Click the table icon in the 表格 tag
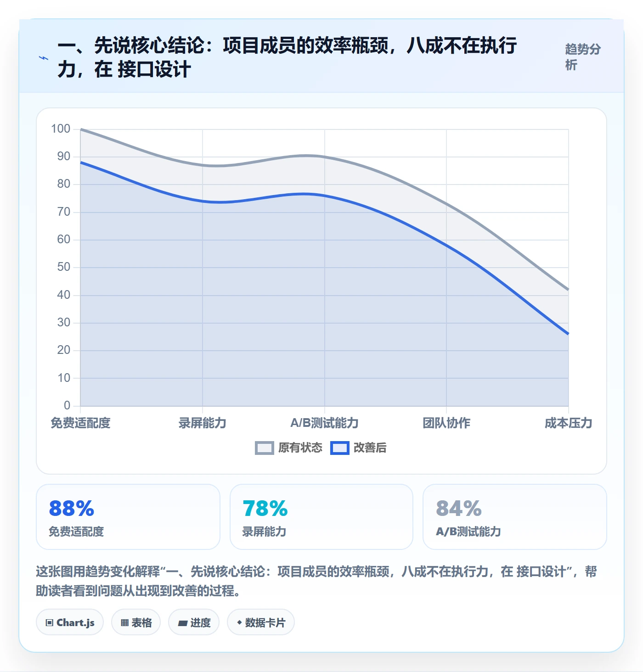The width and height of the screenshot is (643, 672). (124, 623)
